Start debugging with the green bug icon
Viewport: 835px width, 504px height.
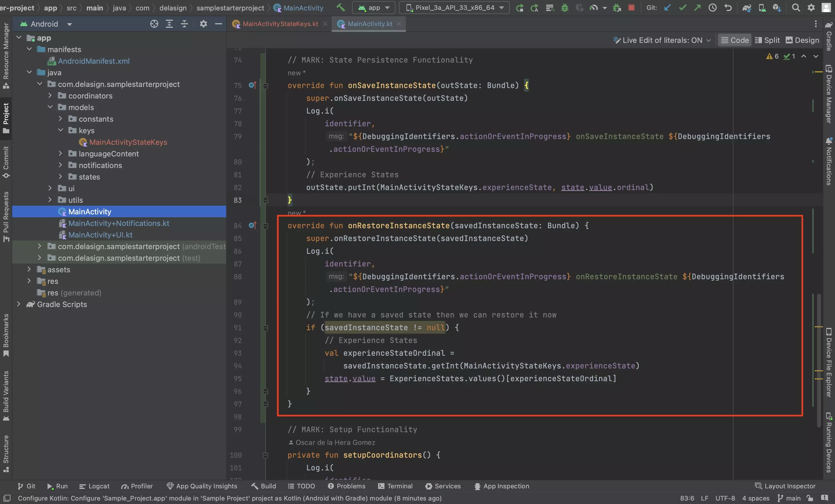(564, 8)
